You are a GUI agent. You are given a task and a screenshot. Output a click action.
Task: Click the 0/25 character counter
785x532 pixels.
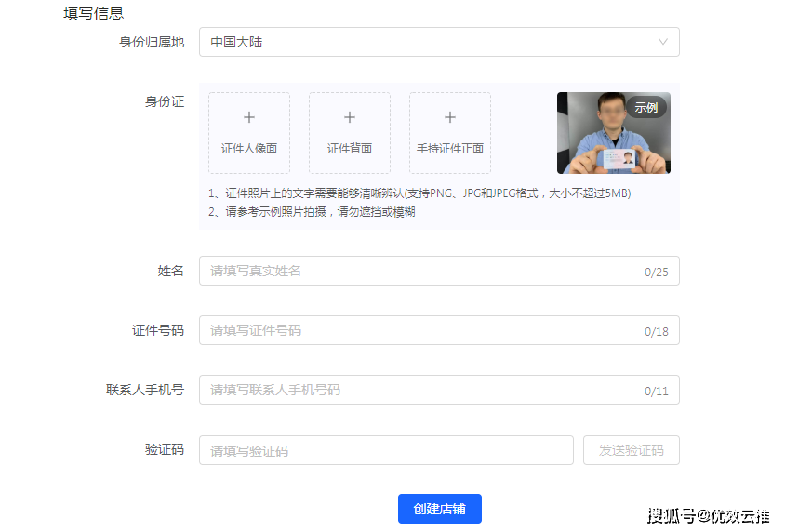tap(656, 273)
